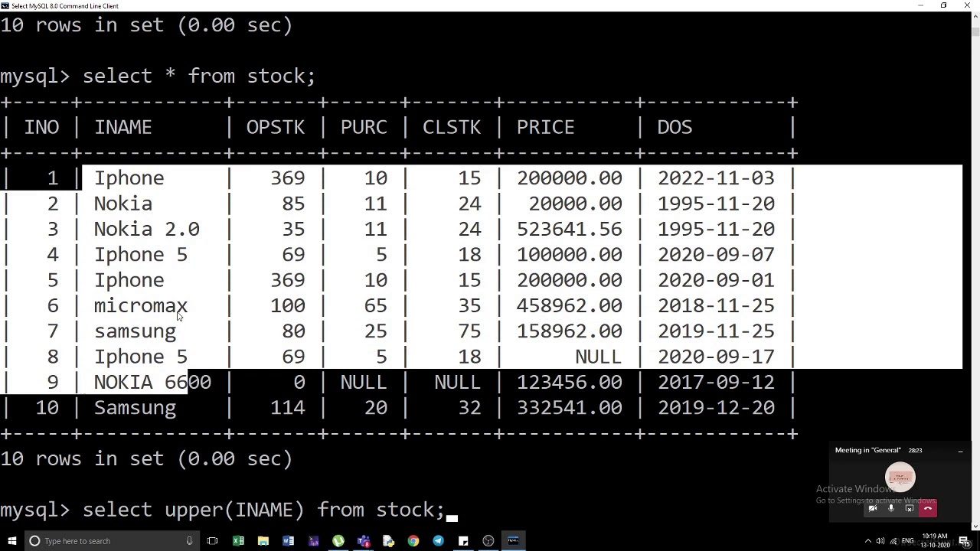This screenshot has width=980, height=551.
Task: Click the 'micromax' name cell
Action: pos(141,305)
